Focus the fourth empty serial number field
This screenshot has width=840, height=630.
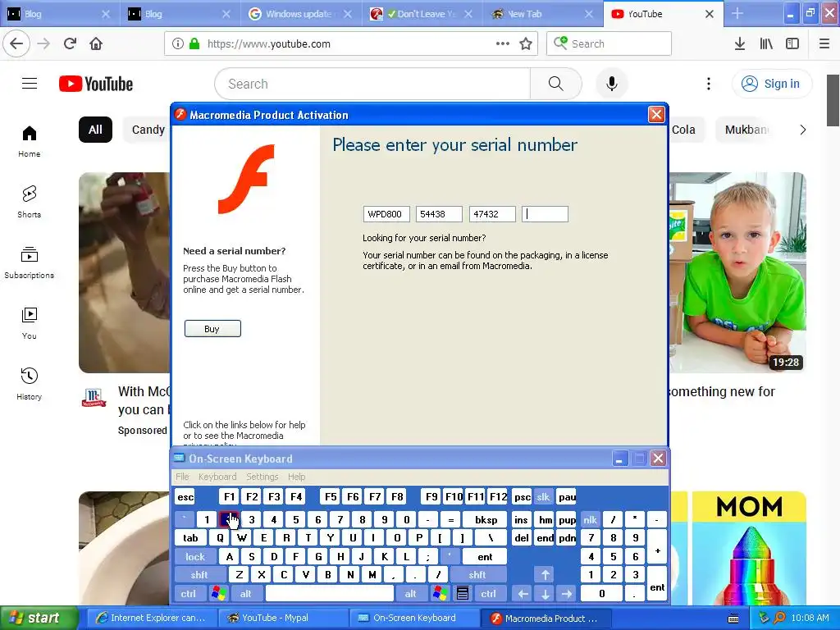(x=545, y=214)
